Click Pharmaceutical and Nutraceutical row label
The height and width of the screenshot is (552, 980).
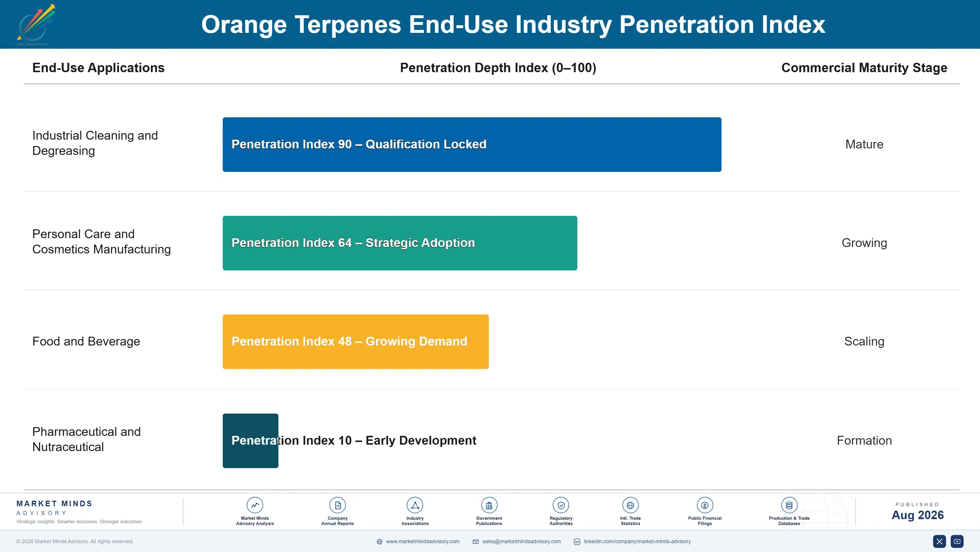coord(87,439)
